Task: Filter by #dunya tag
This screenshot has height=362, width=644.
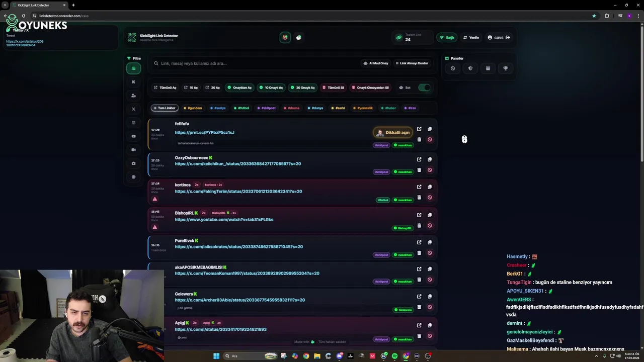Action: pos(315,108)
